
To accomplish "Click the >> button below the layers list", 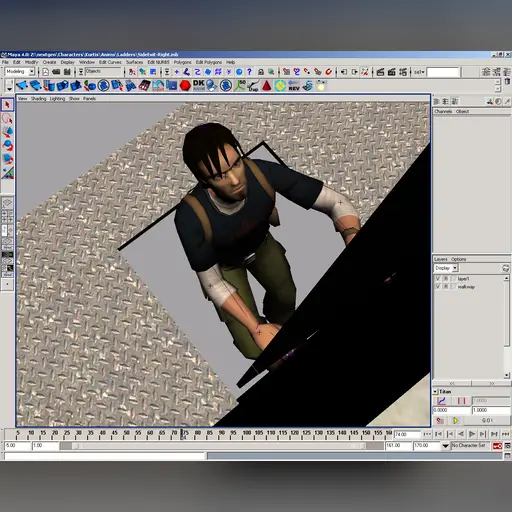I will (491, 383).
